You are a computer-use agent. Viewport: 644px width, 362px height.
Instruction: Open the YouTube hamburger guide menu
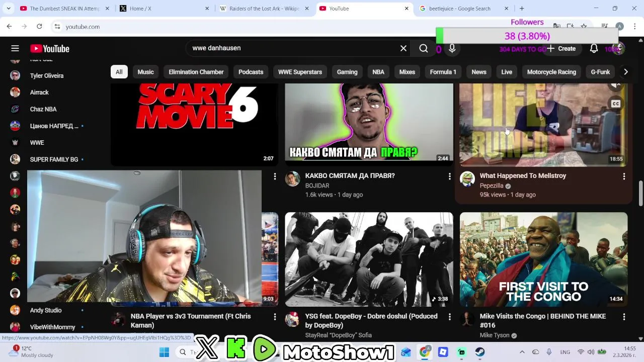pyautogui.click(x=15, y=48)
